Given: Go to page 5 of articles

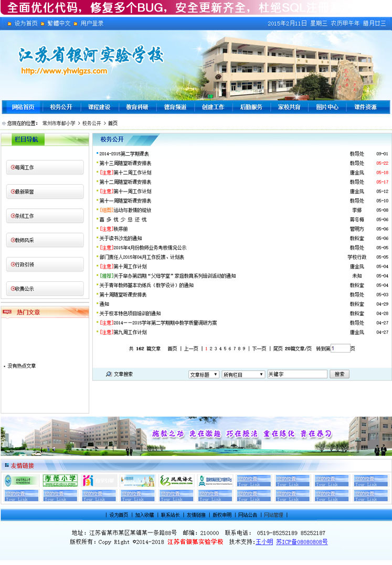Looking at the screenshot, I should point(225,349).
